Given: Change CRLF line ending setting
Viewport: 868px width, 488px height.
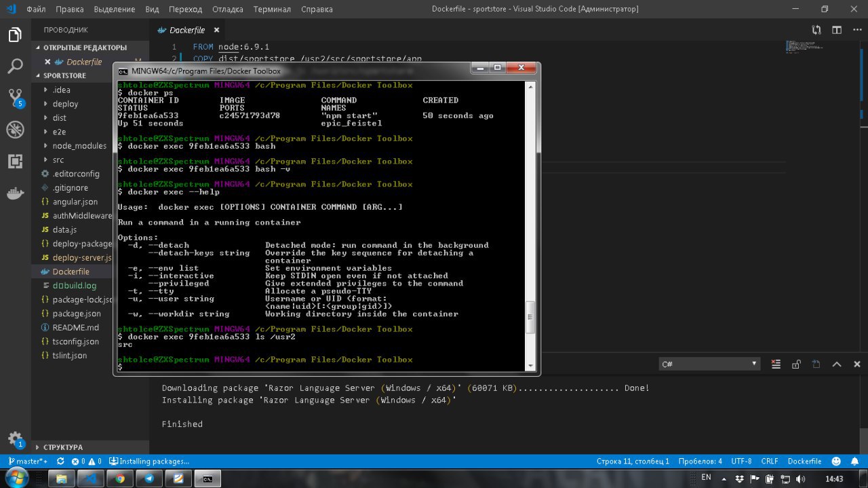Looking at the screenshot, I should coord(770,461).
